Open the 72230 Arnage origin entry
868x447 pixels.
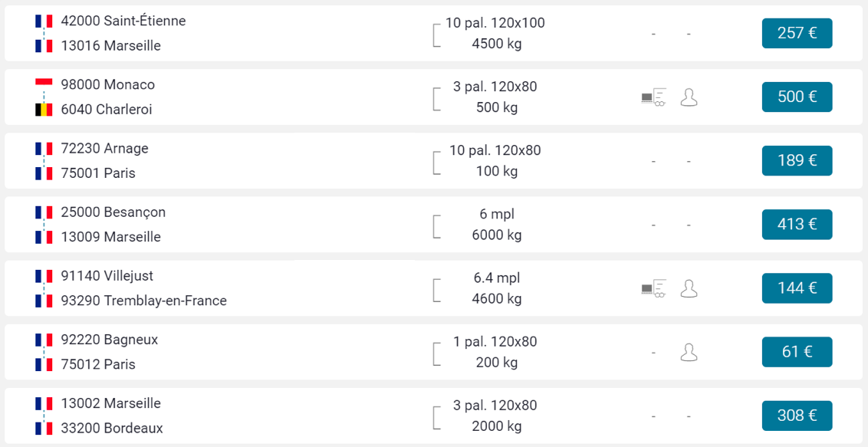104,149
